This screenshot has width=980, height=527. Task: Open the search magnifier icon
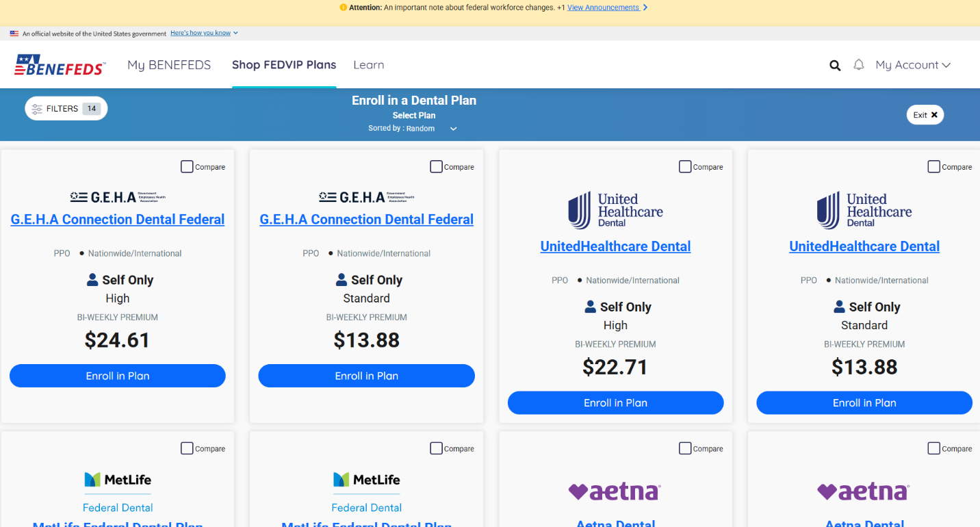click(x=835, y=66)
